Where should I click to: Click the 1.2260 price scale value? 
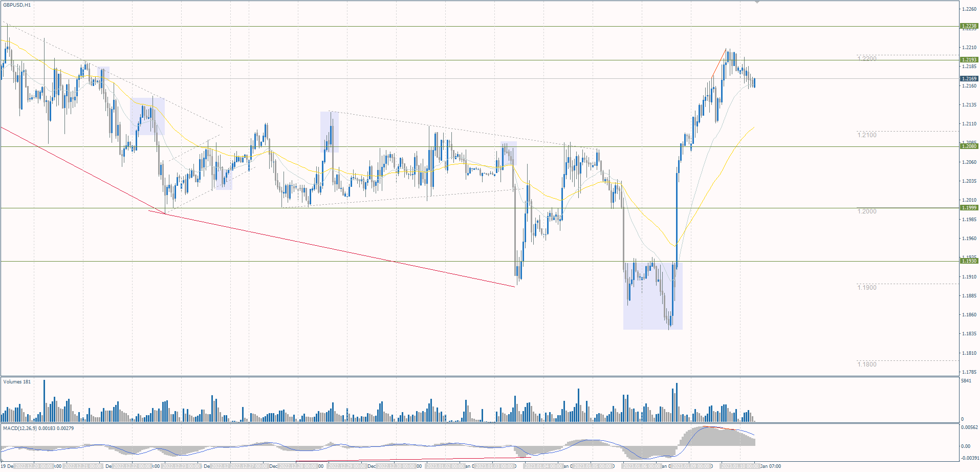969,9
